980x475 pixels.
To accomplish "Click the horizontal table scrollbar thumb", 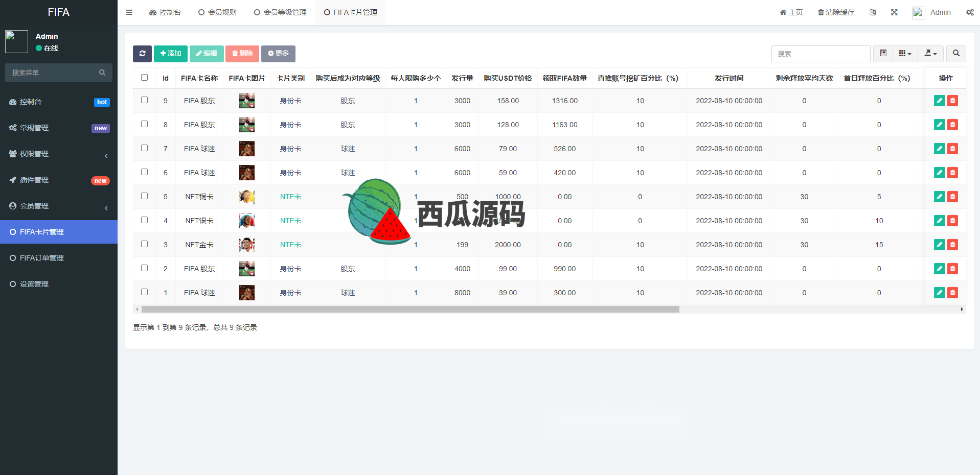I will coord(411,309).
